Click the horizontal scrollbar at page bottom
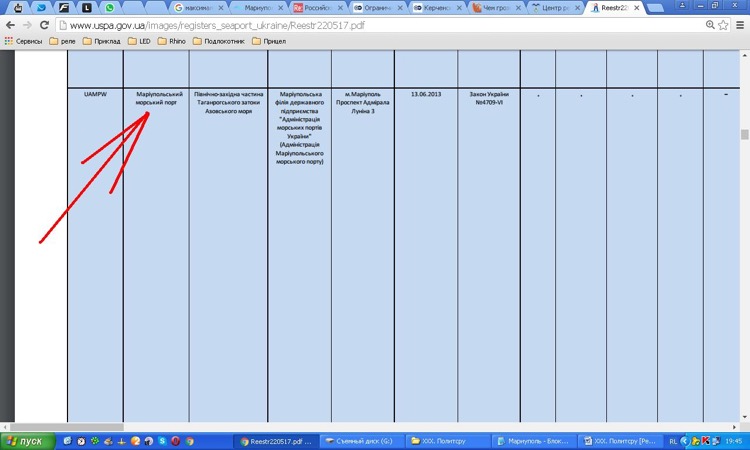Image resolution: width=750 pixels, height=450 pixels. pyautogui.click(x=370, y=426)
